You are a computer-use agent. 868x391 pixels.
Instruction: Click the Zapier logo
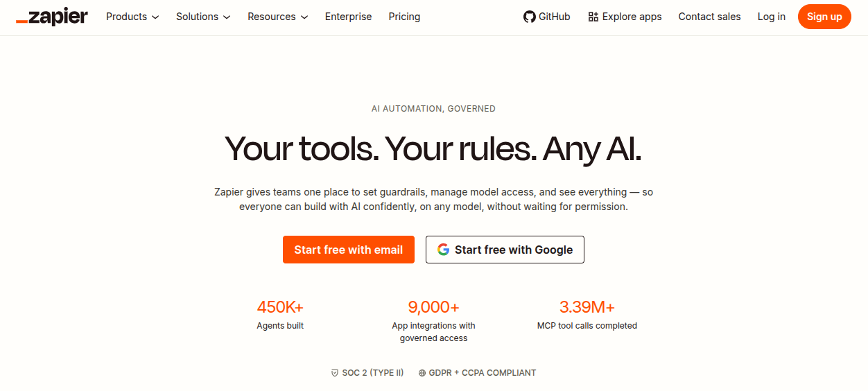point(52,17)
